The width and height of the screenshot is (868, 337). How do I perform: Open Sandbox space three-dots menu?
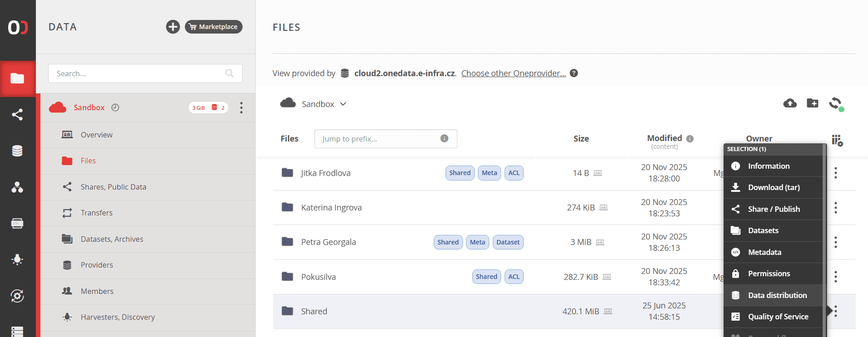[x=241, y=107]
